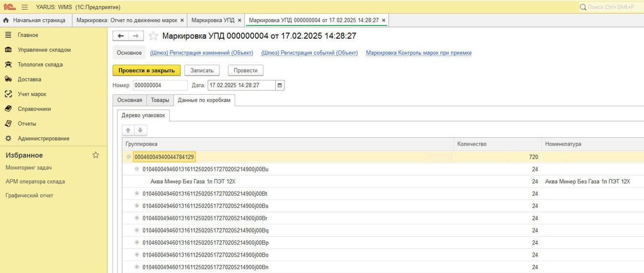Viewport: 644px width, 273px height.
Task: Click the Группировка column header
Action: tap(288, 144)
